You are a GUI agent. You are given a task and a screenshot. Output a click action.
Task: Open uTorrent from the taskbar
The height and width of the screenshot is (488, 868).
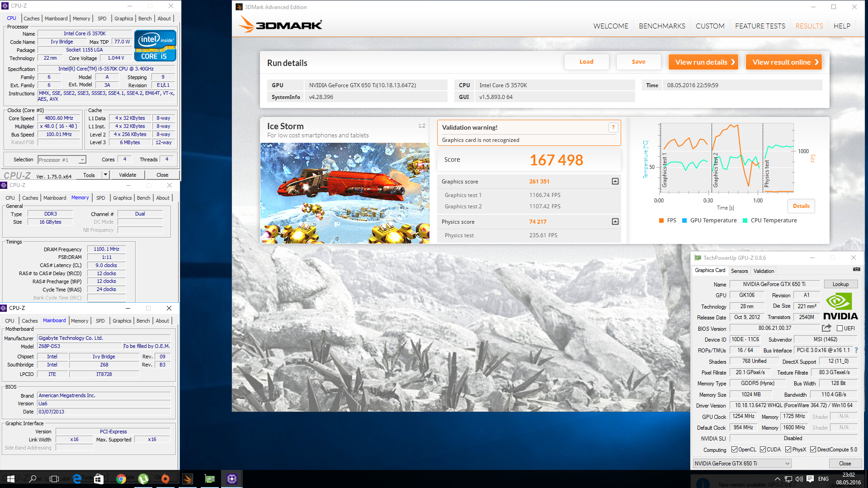[x=143, y=479]
